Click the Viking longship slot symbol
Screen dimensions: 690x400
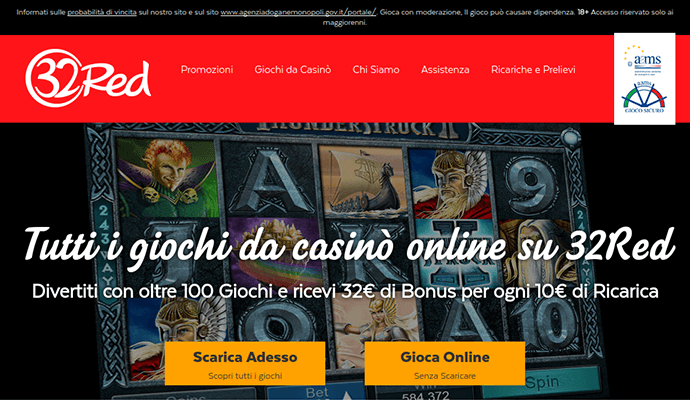tap(363, 180)
